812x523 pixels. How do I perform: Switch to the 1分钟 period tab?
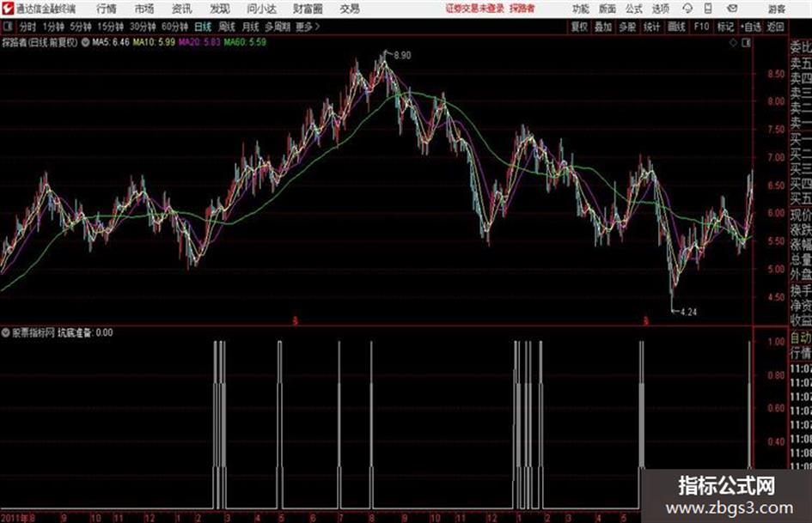52,27
